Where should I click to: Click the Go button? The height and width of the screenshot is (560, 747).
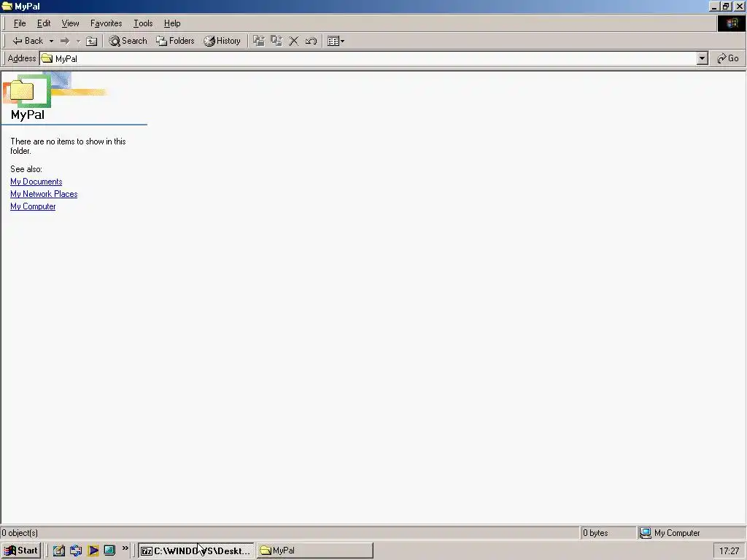point(728,58)
